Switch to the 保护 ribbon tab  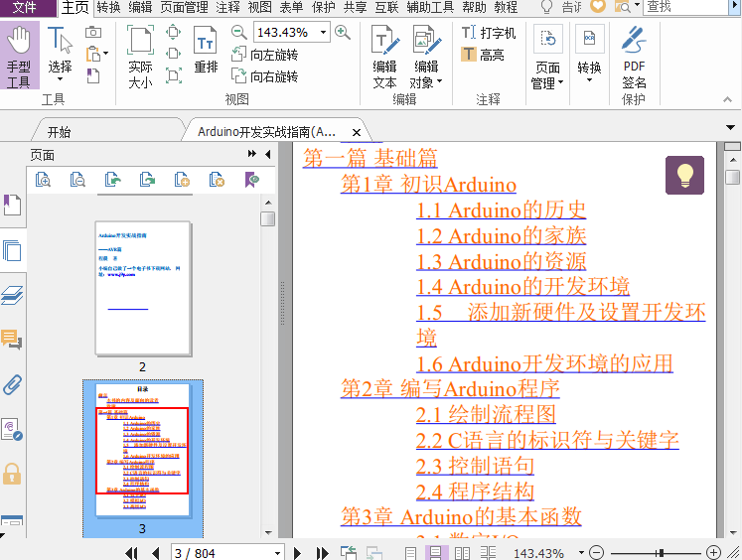coord(323,7)
